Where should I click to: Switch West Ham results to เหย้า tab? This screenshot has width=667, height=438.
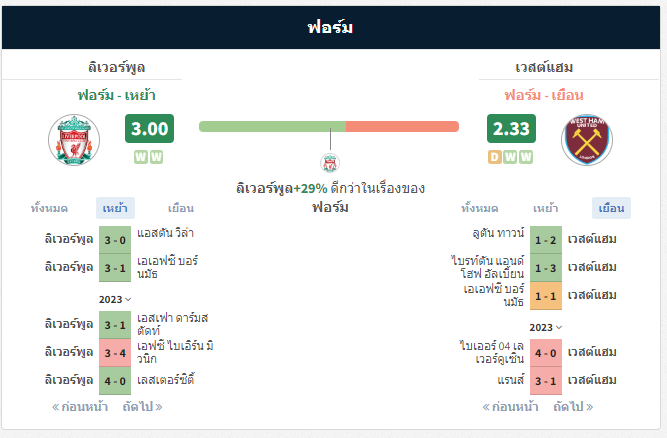click(x=545, y=208)
